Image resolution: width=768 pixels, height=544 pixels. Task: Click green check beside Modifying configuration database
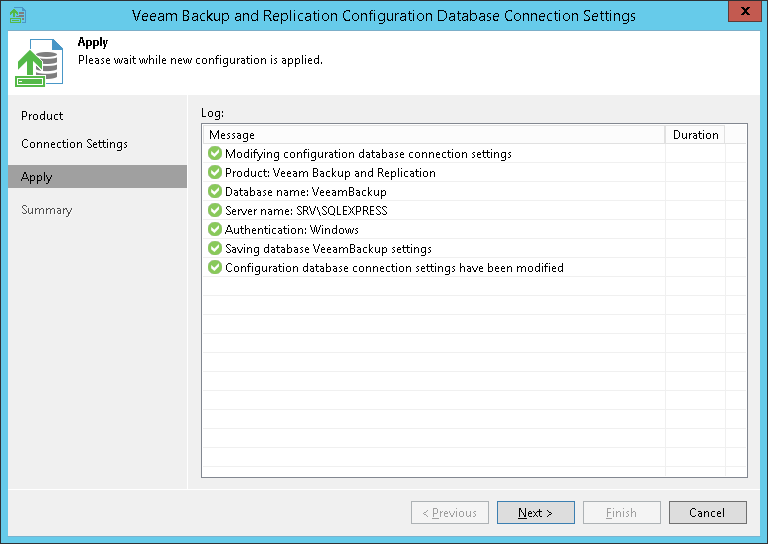pos(214,154)
